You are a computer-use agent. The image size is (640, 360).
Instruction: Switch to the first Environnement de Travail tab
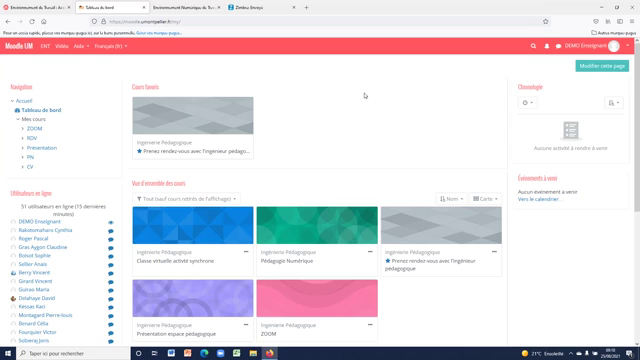[37, 7]
